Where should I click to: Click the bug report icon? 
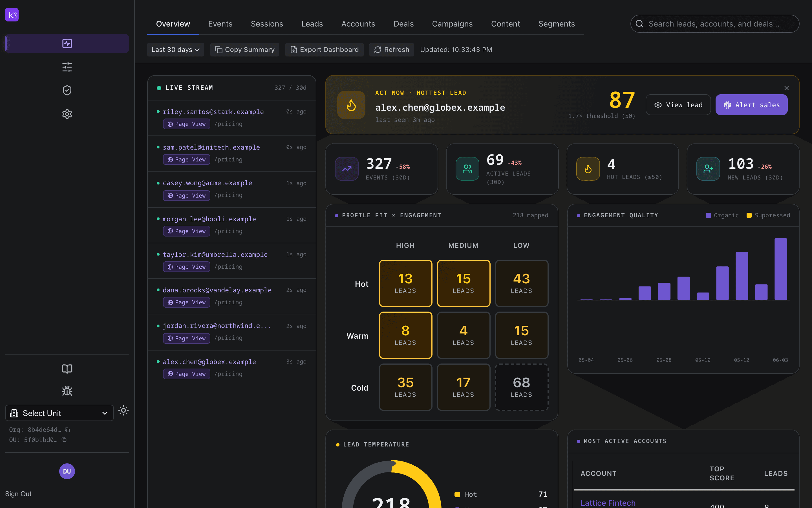[67, 391]
